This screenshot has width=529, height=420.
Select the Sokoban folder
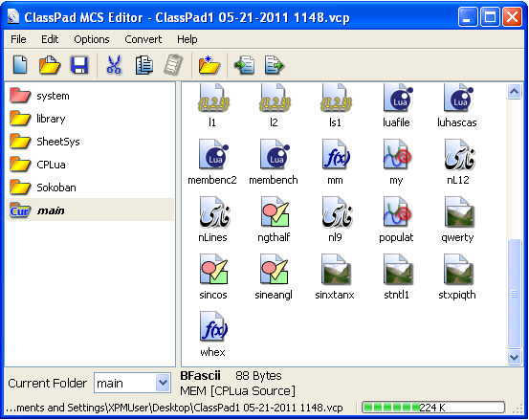pyautogui.click(x=90, y=188)
